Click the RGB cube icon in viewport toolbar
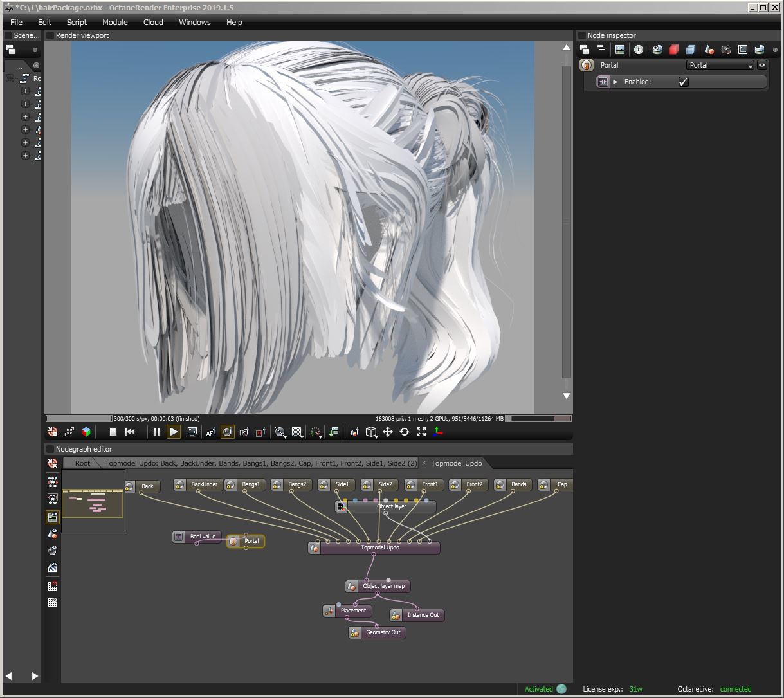Viewport: 784px width, 698px height. point(86,432)
